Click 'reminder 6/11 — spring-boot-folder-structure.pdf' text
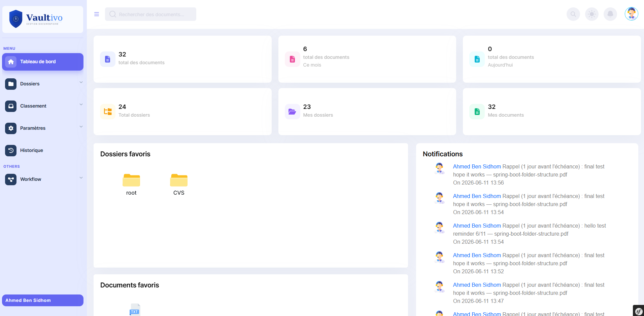Image resolution: width=644 pixels, height=316 pixels. click(510, 234)
